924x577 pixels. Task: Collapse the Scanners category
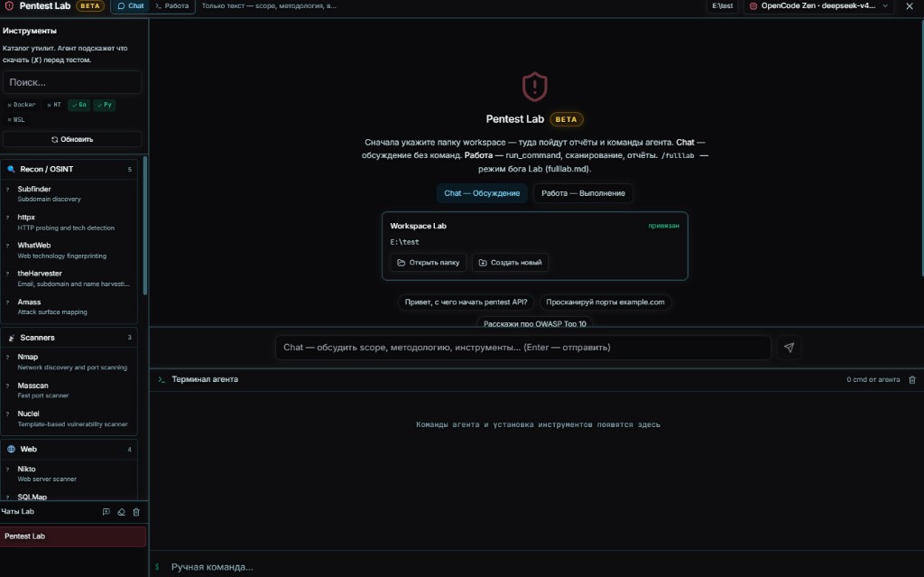tap(69, 338)
